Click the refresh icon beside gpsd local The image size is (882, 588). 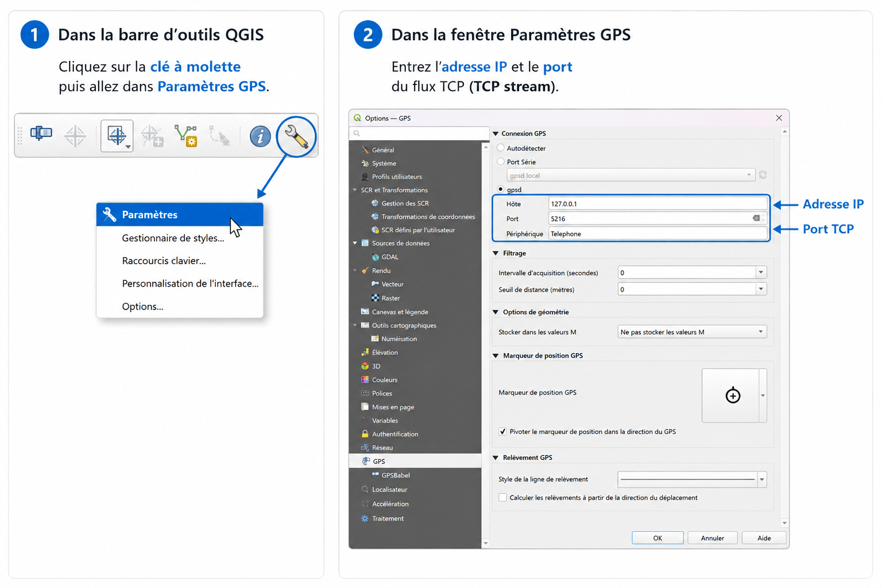click(x=763, y=175)
